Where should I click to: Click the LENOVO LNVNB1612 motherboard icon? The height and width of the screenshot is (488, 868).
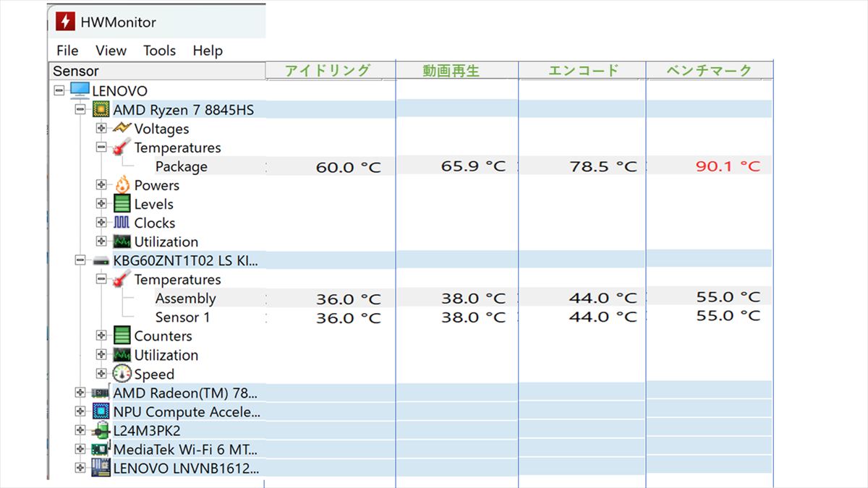(x=101, y=468)
